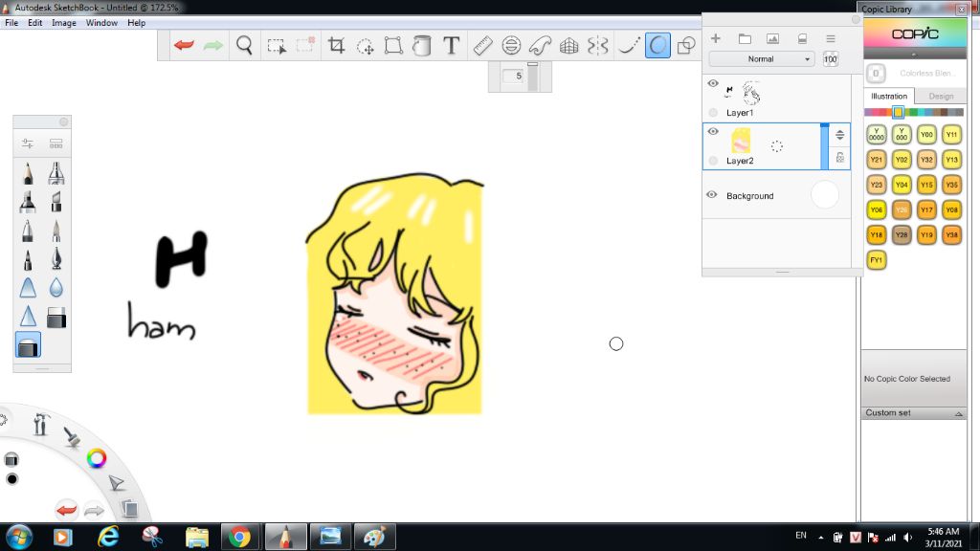Image resolution: width=980 pixels, height=551 pixels.
Task: Select the water-drop Blur brush
Action: tap(56, 288)
